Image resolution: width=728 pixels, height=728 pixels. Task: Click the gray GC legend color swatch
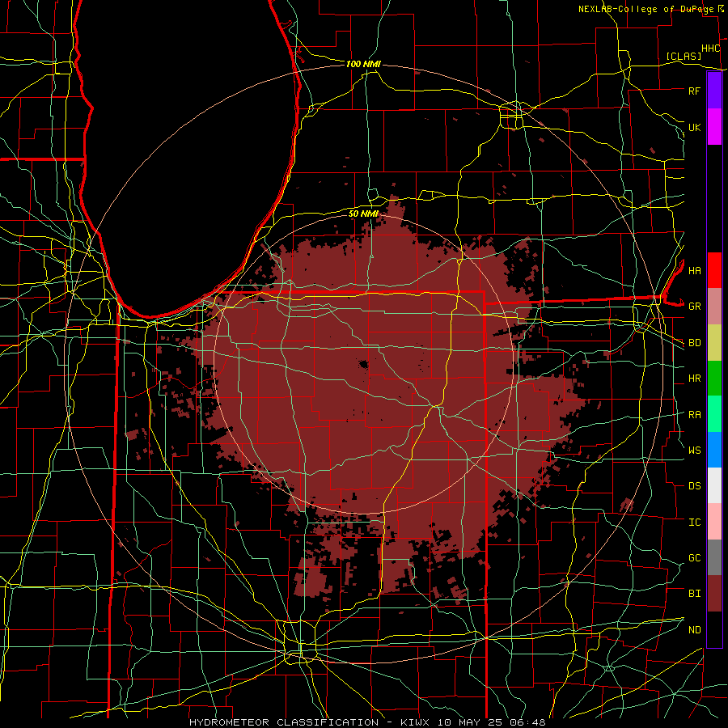pyautogui.click(x=714, y=557)
